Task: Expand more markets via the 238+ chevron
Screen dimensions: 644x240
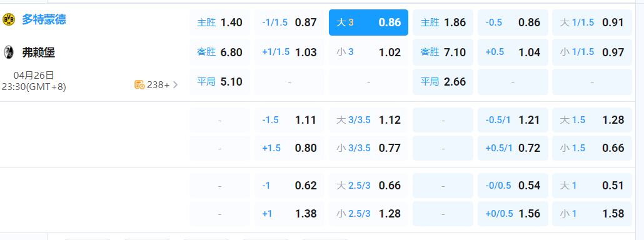Action: point(175,85)
